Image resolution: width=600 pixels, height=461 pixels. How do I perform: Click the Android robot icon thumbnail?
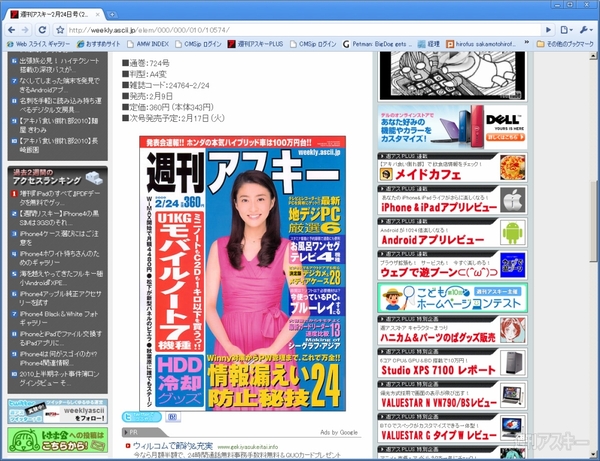tap(513, 233)
